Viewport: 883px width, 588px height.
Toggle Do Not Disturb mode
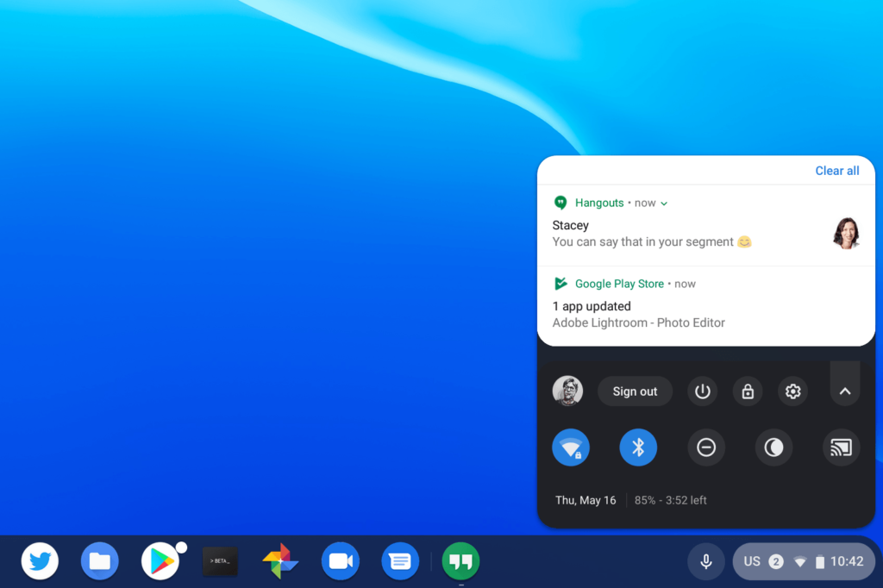click(x=706, y=447)
